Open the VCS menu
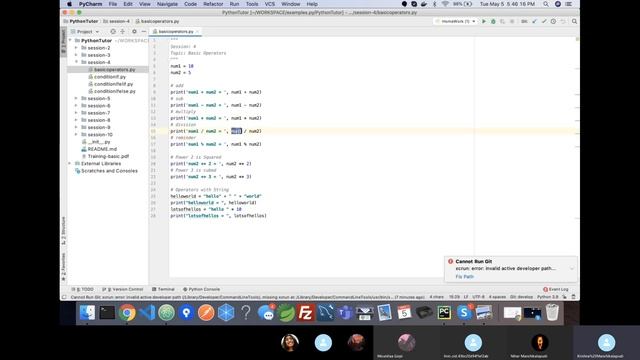The height and width of the screenshot is (360, 640). pos(270,4)
